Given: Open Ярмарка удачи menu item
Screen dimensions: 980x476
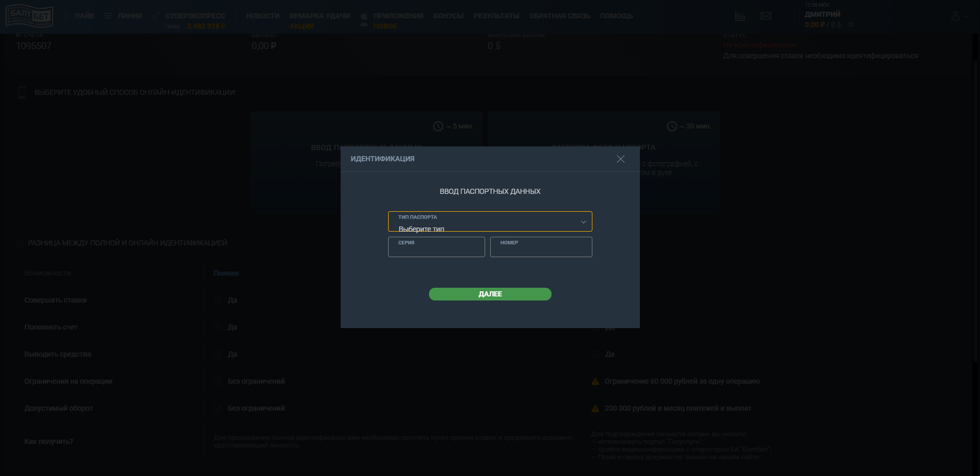Looking at the screenshot, I should point(320,16).
